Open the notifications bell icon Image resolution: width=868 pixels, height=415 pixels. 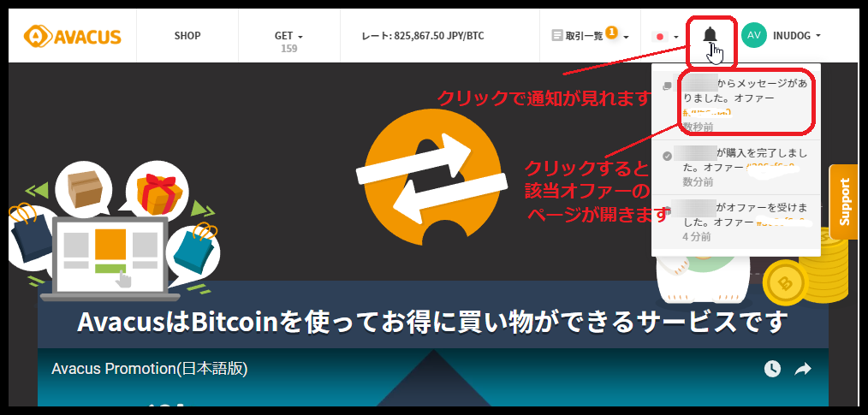(x=710, y=35)
